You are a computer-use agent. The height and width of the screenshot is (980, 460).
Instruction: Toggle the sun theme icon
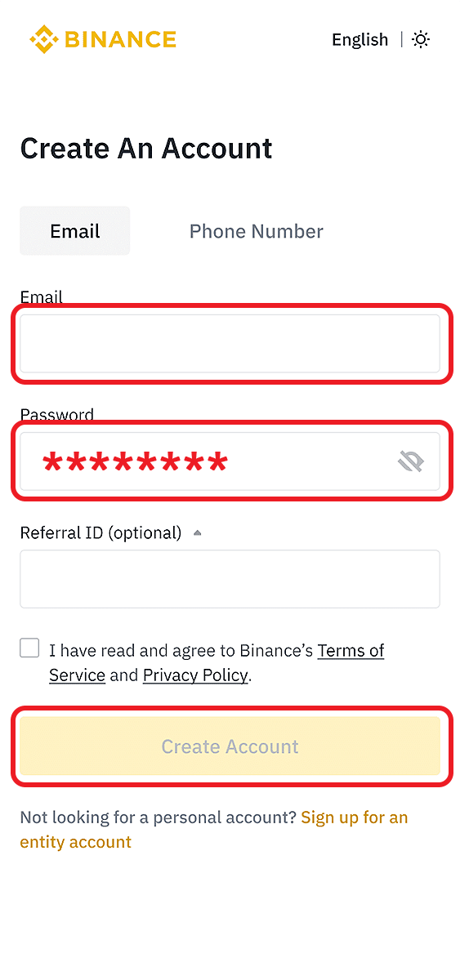click(x=421, y=39)
